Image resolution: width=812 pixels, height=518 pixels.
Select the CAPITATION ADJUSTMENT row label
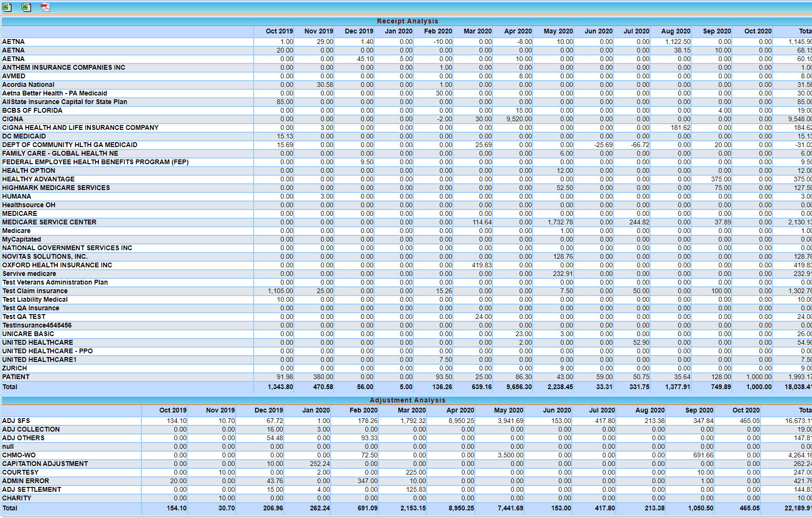tap(45, 464)
